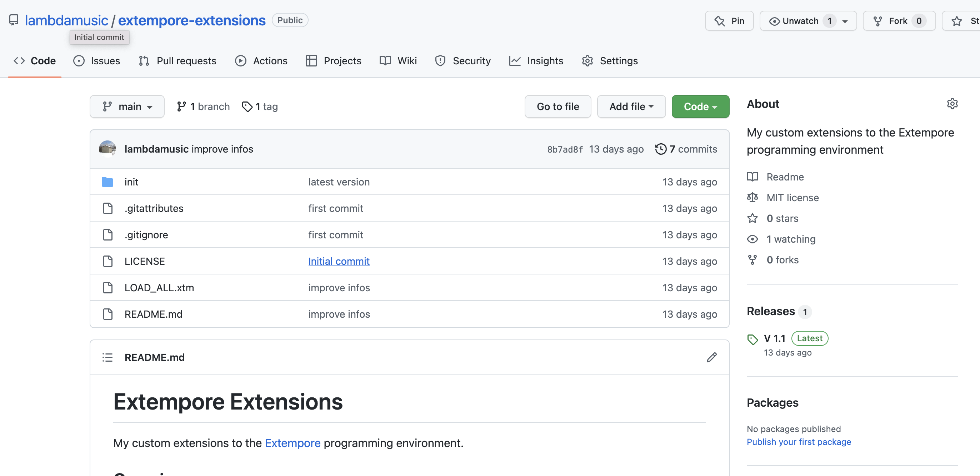The height and width of the screenshot is (476, 980).
Task: Click the repository book icon beside lambdamusic
Action: click(x=14, y=20)
